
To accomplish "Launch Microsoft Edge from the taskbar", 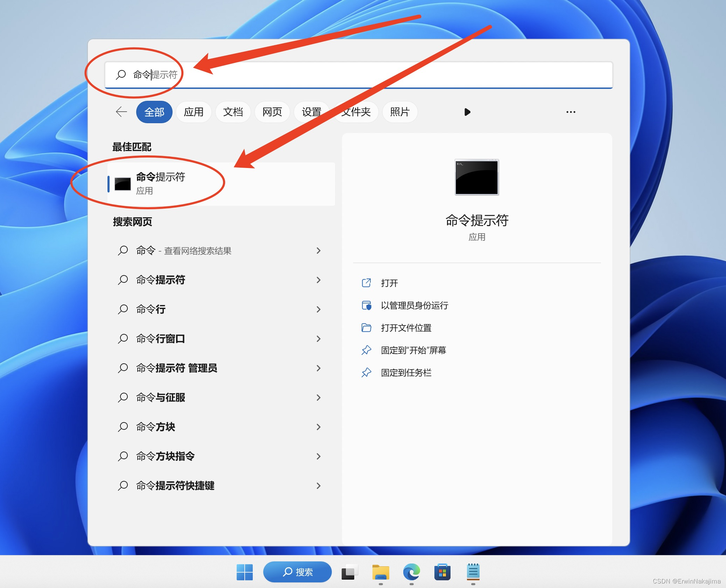I will [412, 572].
